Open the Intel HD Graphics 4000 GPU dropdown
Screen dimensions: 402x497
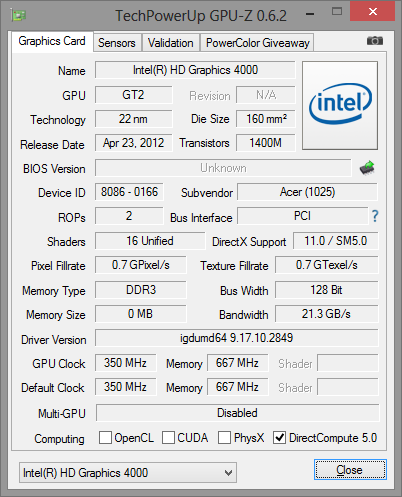(128, 472)
